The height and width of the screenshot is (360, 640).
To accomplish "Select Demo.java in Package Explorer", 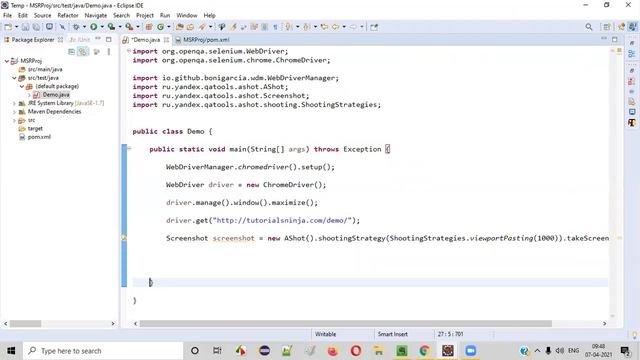I will [56, 95].
